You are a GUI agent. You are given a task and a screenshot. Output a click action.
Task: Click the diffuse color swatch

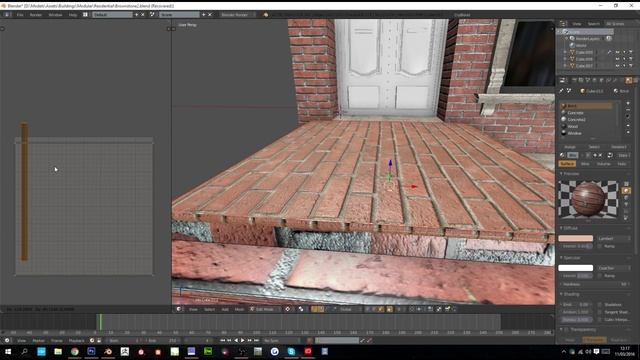(x=576, y=238)
